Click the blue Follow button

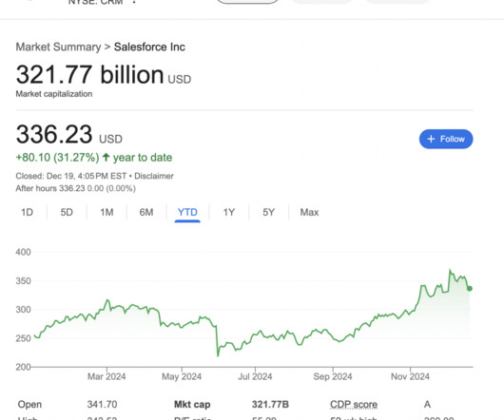[x=446, y=139]
